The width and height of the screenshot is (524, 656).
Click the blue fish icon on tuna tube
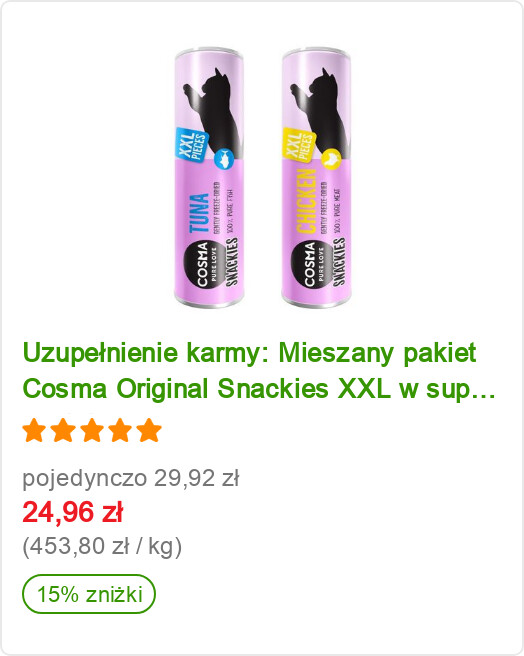tap(223, 158)
